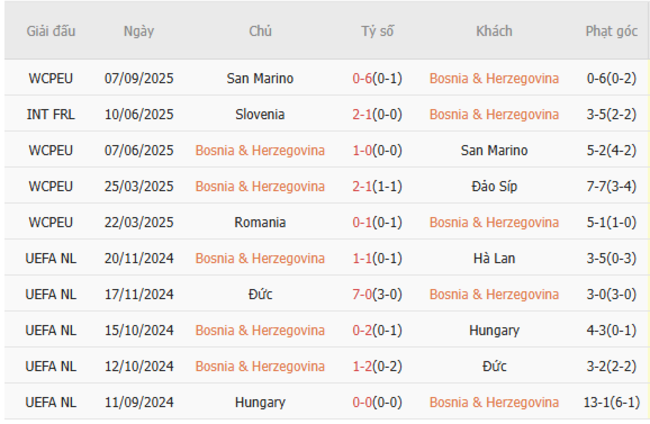This screenshot has width=650, height=424.
Task: Open the Slovenia home team link
Action: (x=260, y=114)
